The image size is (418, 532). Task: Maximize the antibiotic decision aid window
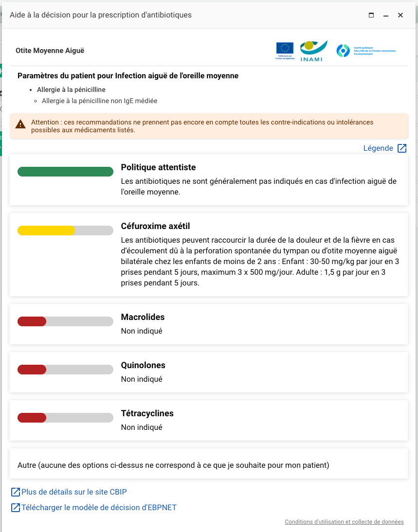click(371, 15)
